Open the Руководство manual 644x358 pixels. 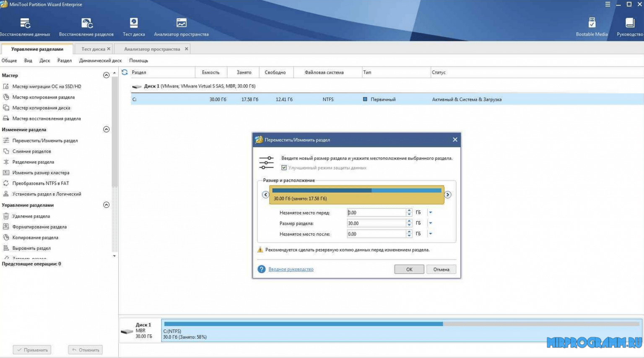(630, 27)
